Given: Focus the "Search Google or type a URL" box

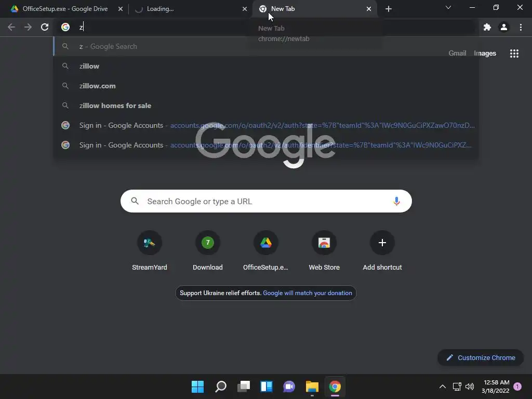Looking at the screenshot, I should [x=266, y=201].
